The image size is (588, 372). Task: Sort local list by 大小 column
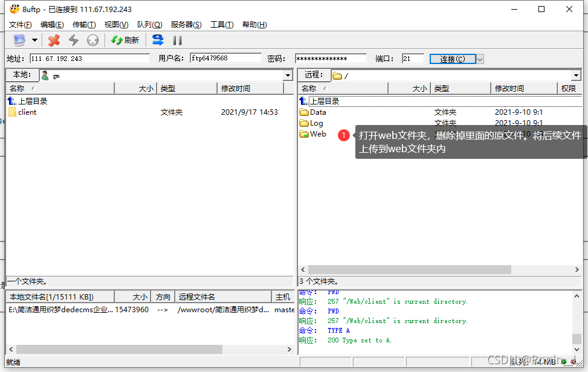[x=135, y=88]
